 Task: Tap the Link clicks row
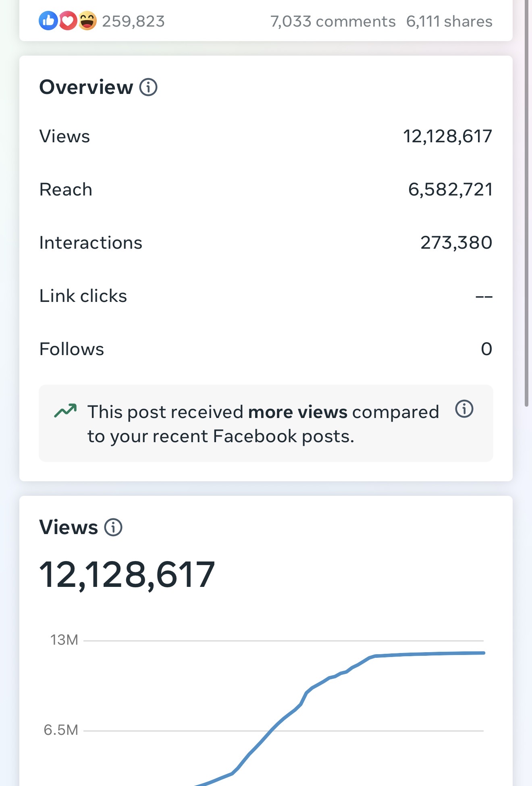pos(266,296)
